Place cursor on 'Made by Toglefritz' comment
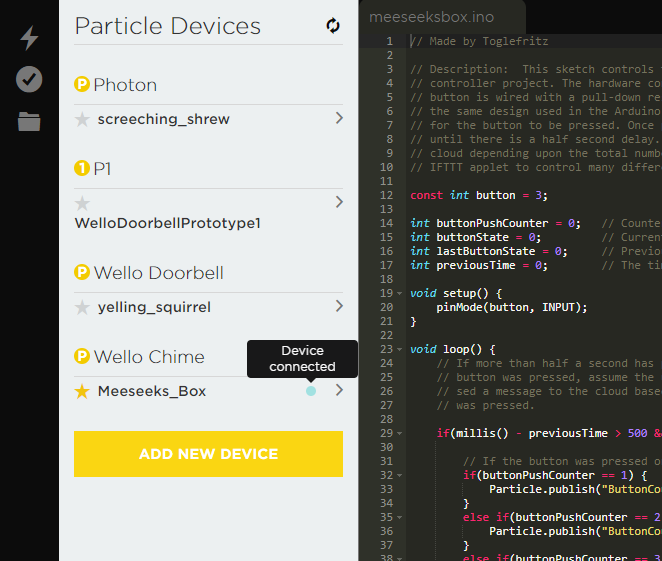Screen dimensions: 662x561 pyautogui.click(x=479, y=41)
